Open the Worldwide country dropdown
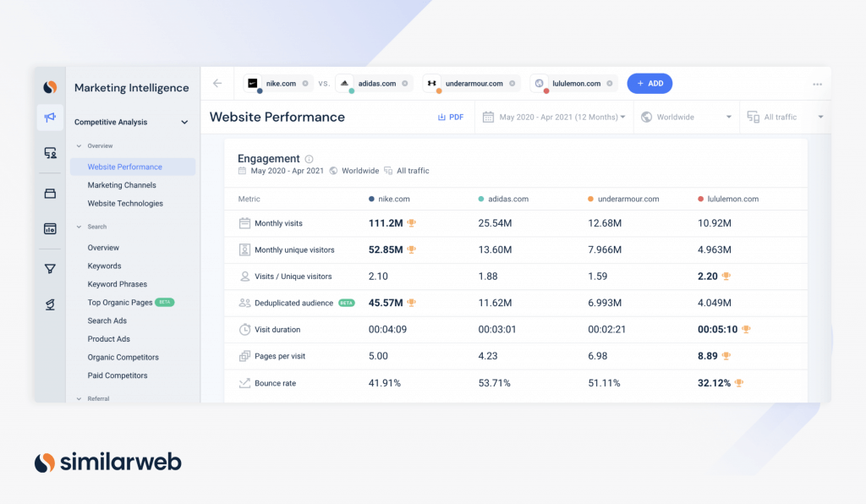Image resolution: width=866 pixels, height=504 pixels. point(687,117)
